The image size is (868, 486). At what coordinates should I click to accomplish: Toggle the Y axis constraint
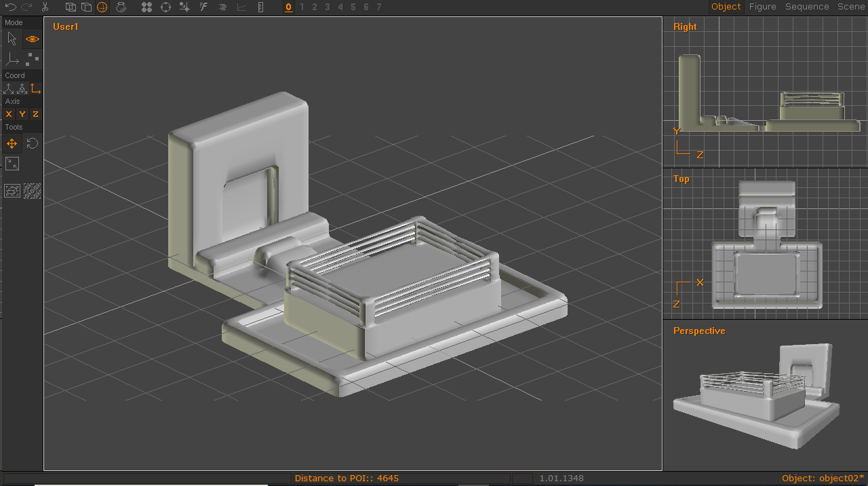22,114
